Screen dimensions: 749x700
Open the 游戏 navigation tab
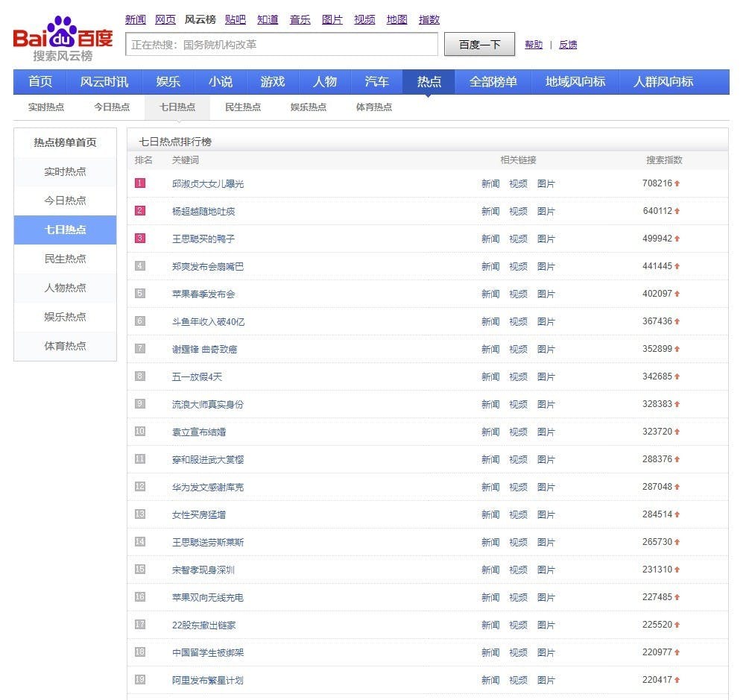(272, 82)
